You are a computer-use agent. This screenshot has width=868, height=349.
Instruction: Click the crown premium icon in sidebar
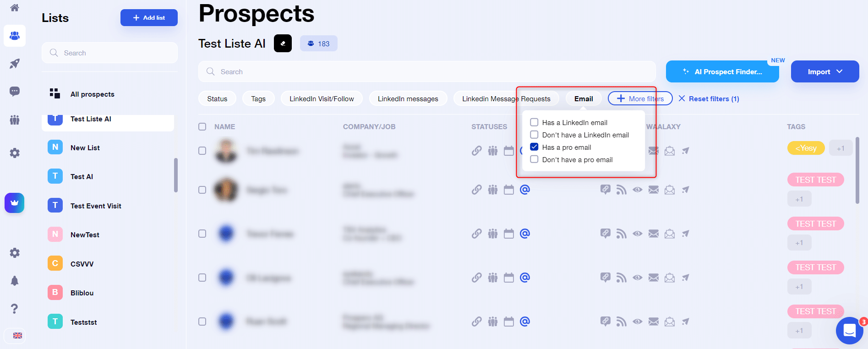click(x=15, y=203)
